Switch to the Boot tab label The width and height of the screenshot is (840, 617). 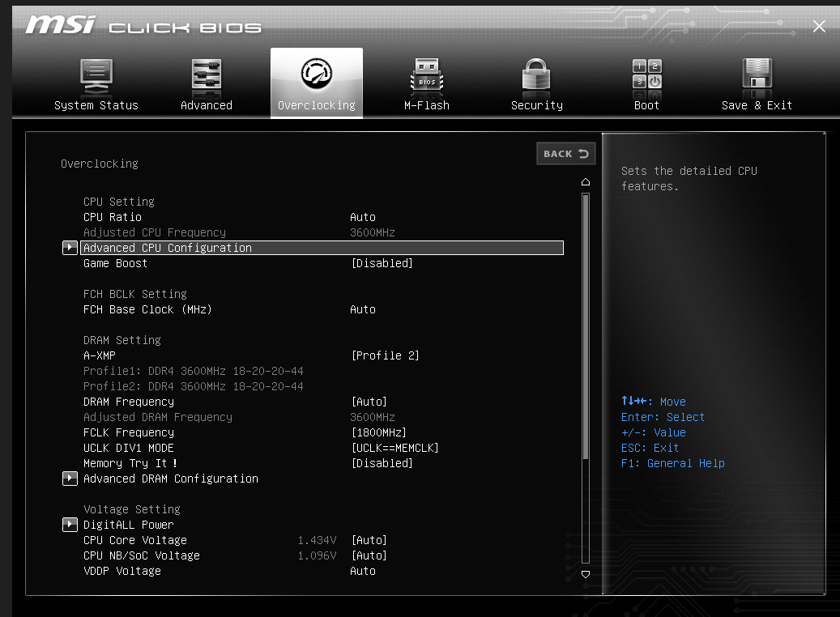click(646, 105)
